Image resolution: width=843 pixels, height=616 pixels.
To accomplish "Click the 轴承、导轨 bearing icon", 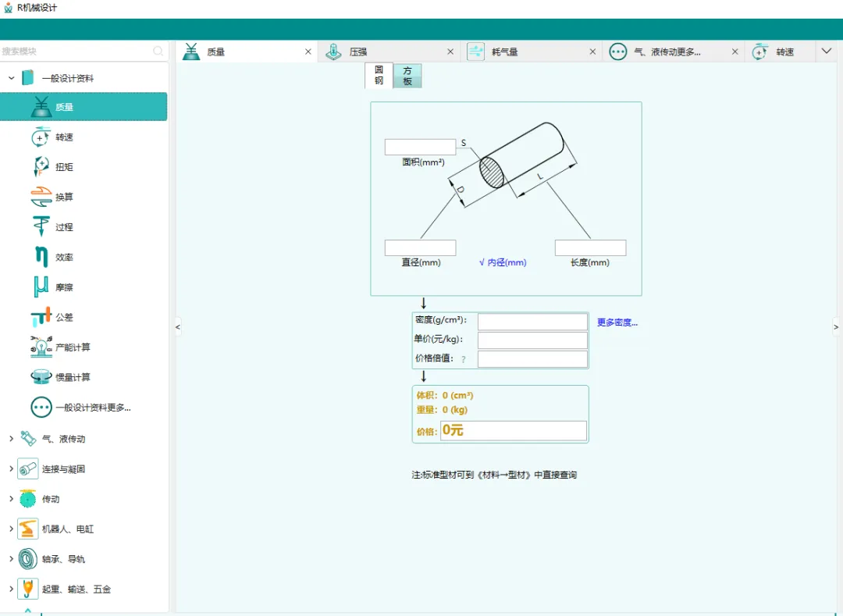I will point(28,559).
